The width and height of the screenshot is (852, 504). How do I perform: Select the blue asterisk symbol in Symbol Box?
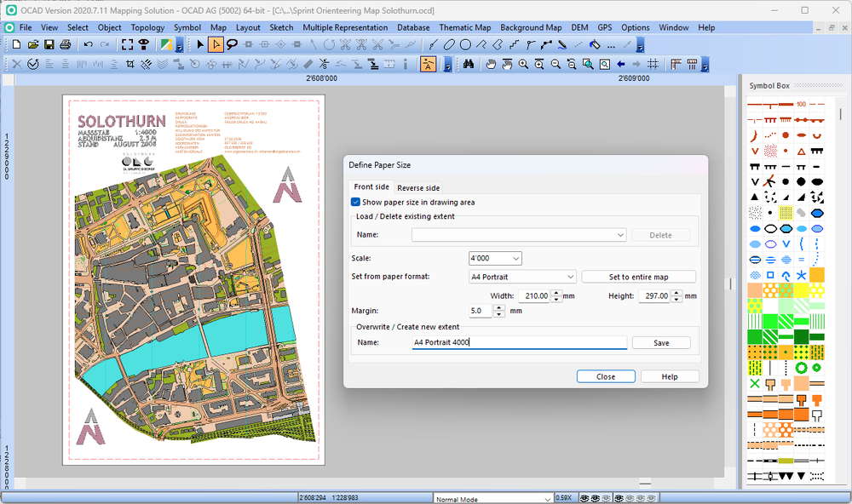802,275
